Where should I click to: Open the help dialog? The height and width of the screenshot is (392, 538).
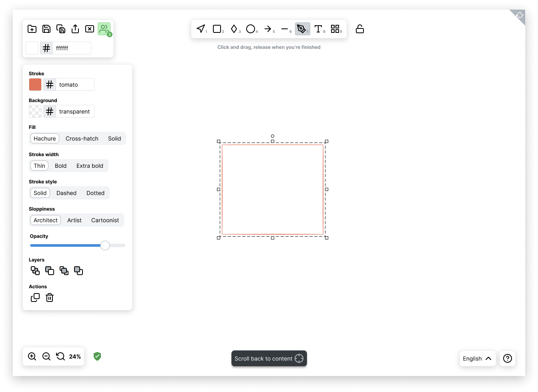[507, 358]
